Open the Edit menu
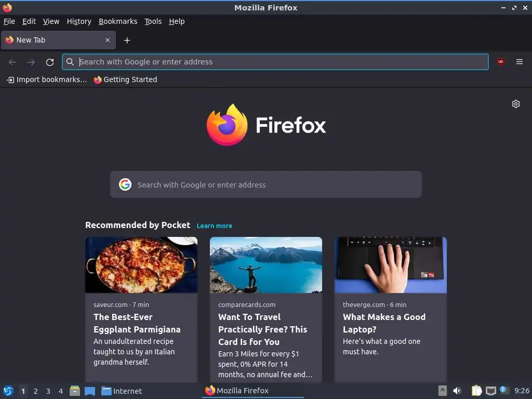The image size is (532, 399). [x=29, y=21]
